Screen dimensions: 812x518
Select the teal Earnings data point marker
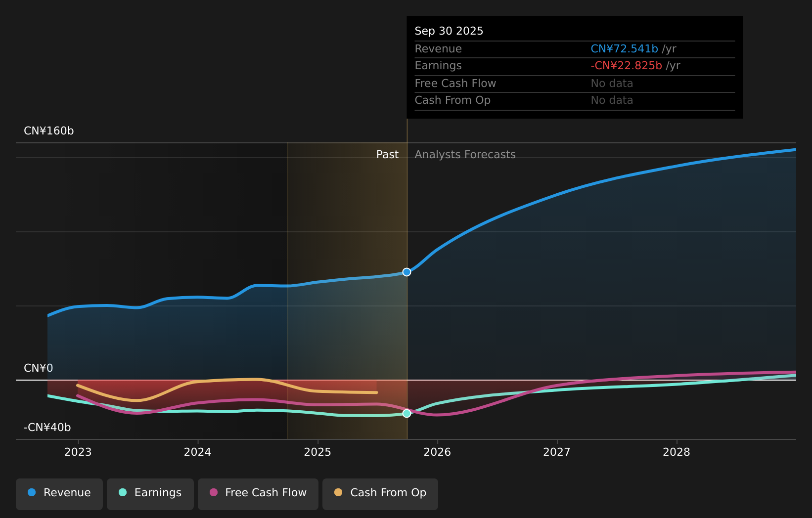tap(406, 413)
